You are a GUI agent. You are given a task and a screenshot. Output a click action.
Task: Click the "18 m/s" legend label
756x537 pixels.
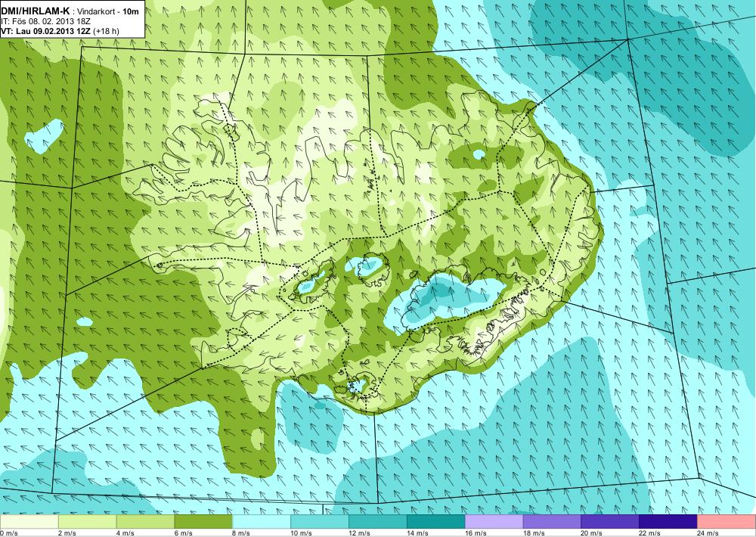pyautogui.click(x=534, y=533)
